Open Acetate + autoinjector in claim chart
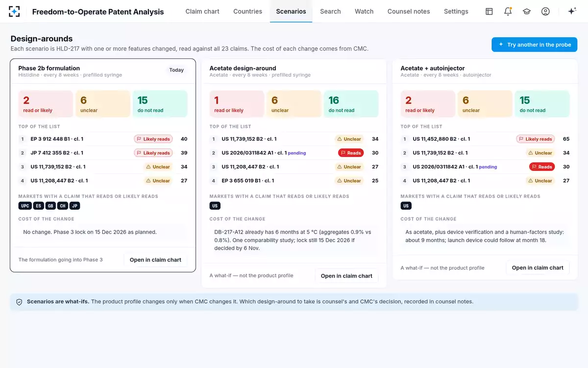Screen dimensions: 588x368 (538, 267)
